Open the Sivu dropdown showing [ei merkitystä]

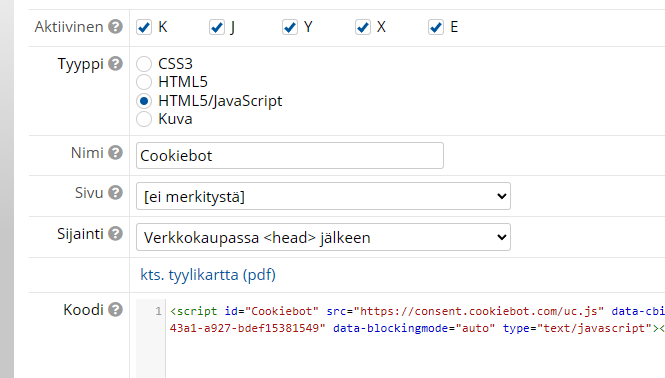click(x=323, y=196)
